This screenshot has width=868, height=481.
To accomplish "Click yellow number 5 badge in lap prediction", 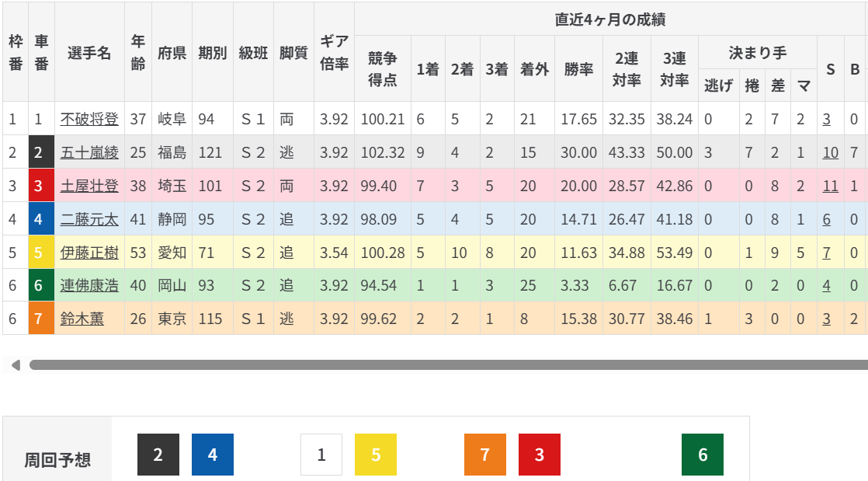I will tap(376, 455).
